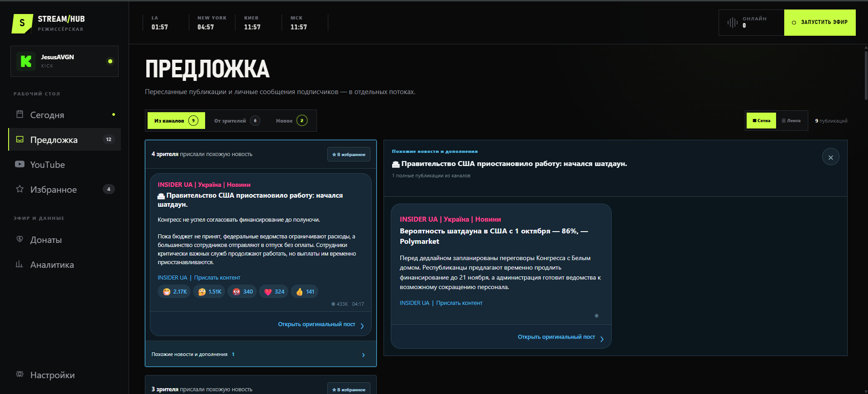Image resolution: width=868 pixels, height=394 pixels.
Task: Add 4 зрителя card to В избранное
Action: point(349,154)
